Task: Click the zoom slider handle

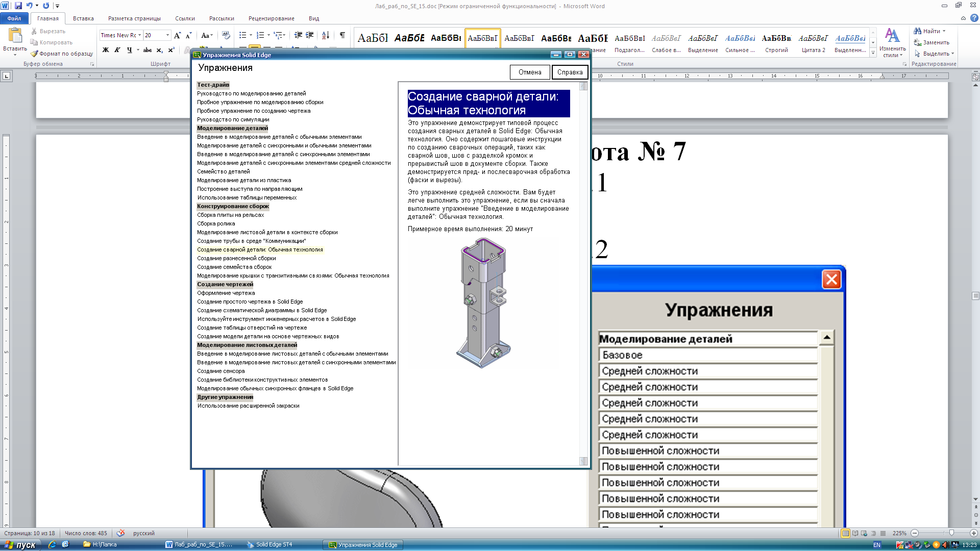Action: tap(951, 533)
